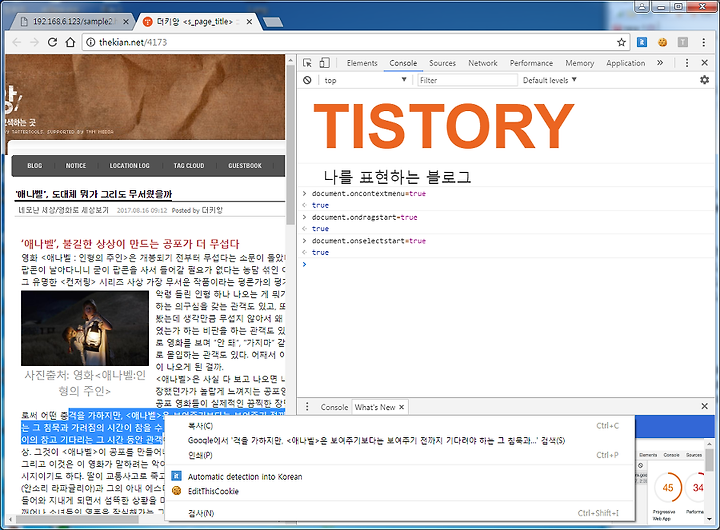
Task: Close the What's New drawer tab
Action: coord(401,407)
